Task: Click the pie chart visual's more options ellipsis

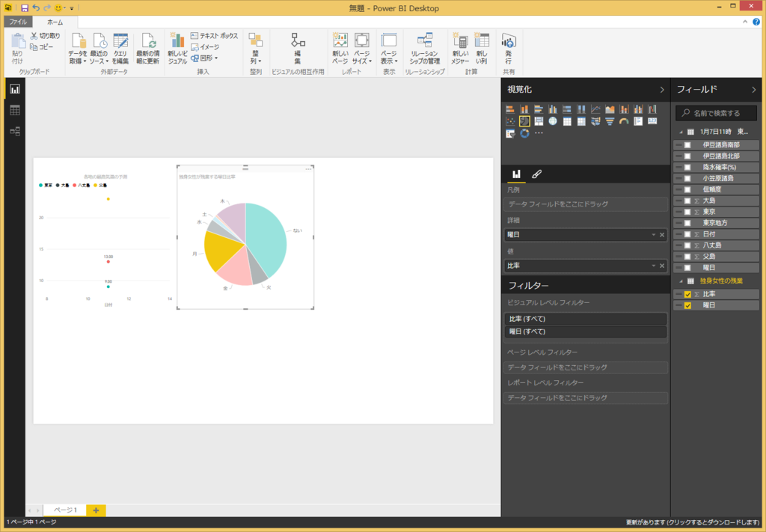Action: (x=307, y=169)
